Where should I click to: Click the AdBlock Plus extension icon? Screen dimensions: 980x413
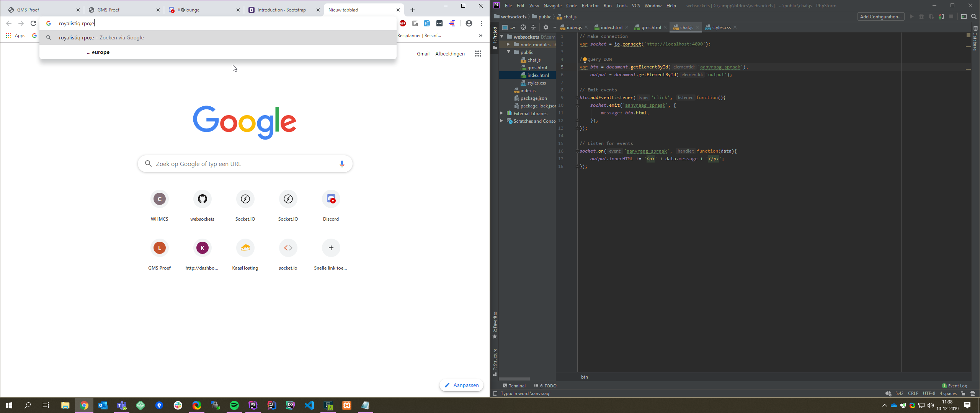tap(403, 23)
